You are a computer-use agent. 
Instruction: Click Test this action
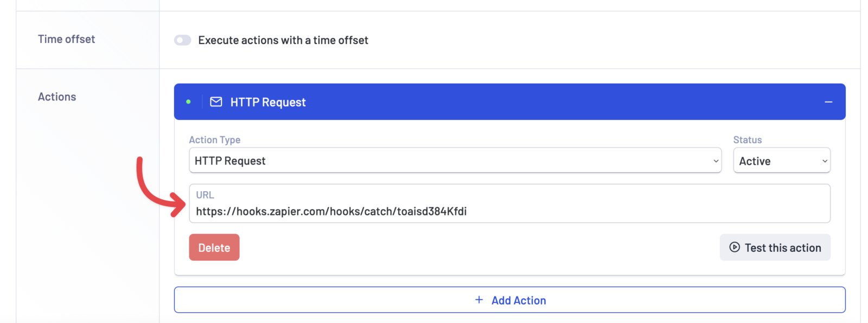click(775, 247)
